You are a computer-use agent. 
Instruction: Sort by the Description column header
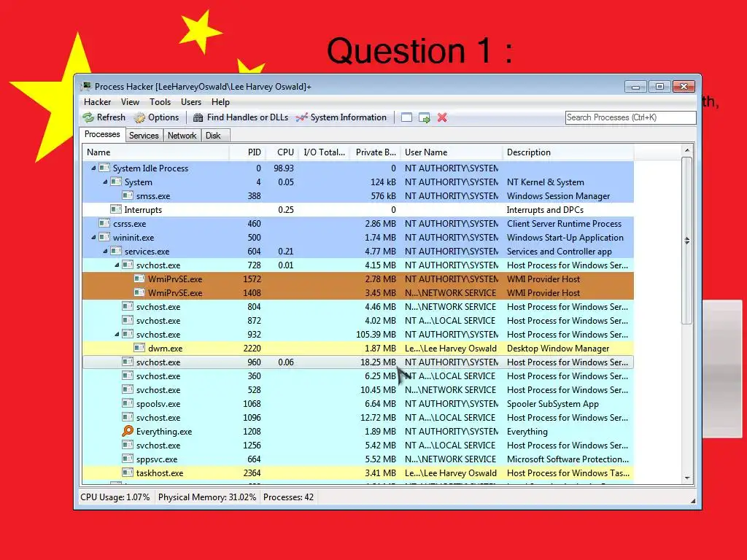(568, 152)
